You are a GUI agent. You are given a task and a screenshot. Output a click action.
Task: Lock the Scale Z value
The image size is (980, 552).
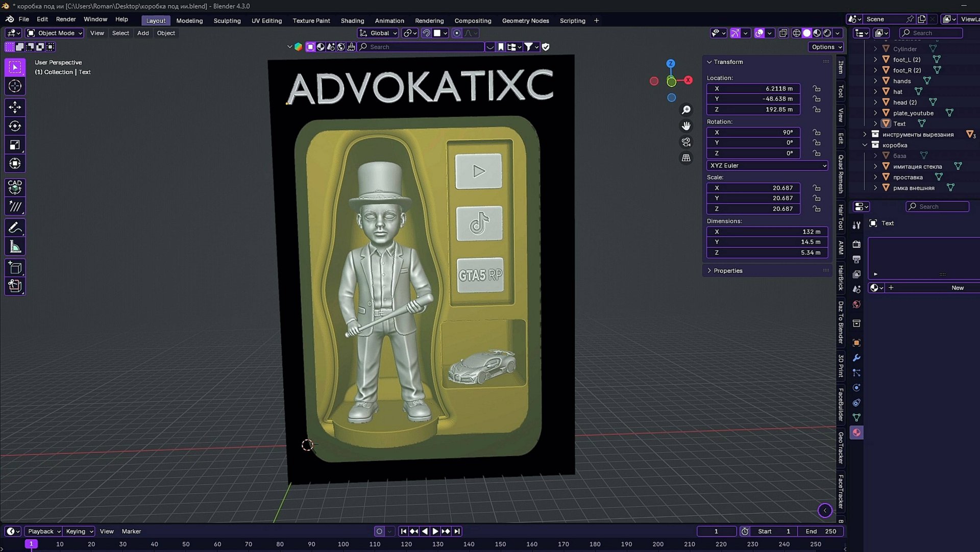coord(817,209)
